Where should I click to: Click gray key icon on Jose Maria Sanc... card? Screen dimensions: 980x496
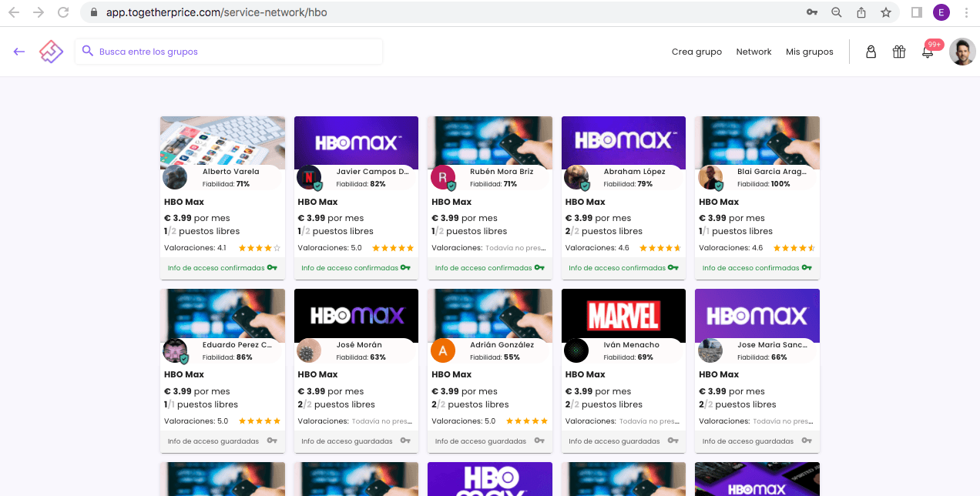coord(807,441)
